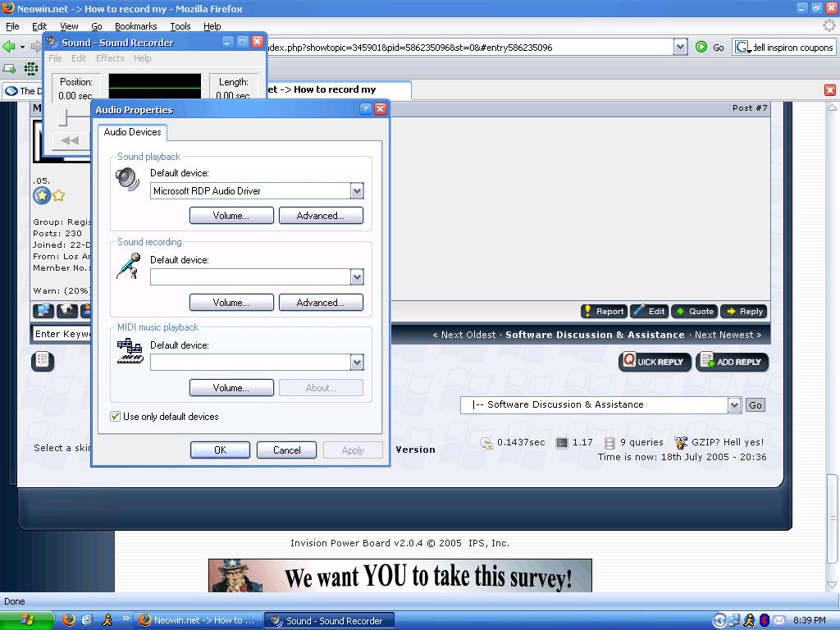Expand hidden quick launch icons chevron
Image resolution: width=840 pixels, height=630 pixels.
pyautogui.click(x=126, y=619)
